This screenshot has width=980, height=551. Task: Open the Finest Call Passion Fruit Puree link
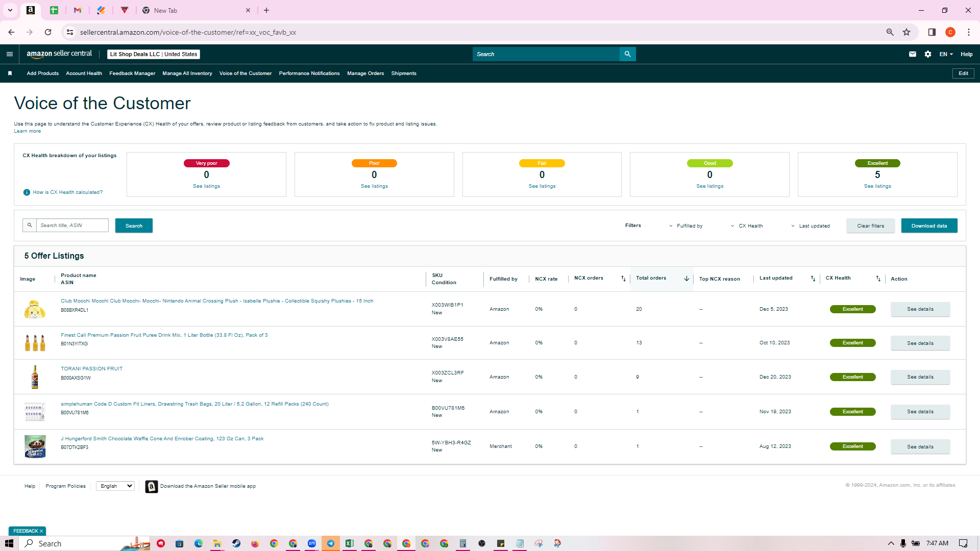click(x=164, y=335)
